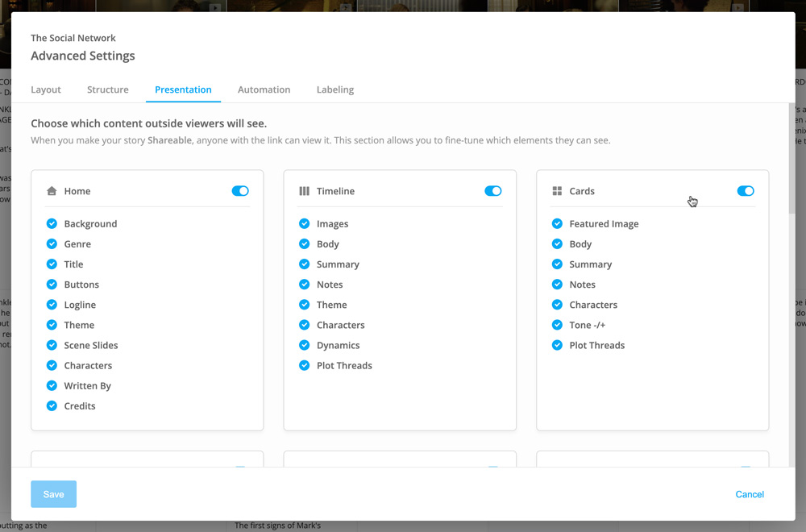The height and width of the screenshot is (532, 806).
Task: Uncheck Theme under Timeline
Action: [305, 305]
